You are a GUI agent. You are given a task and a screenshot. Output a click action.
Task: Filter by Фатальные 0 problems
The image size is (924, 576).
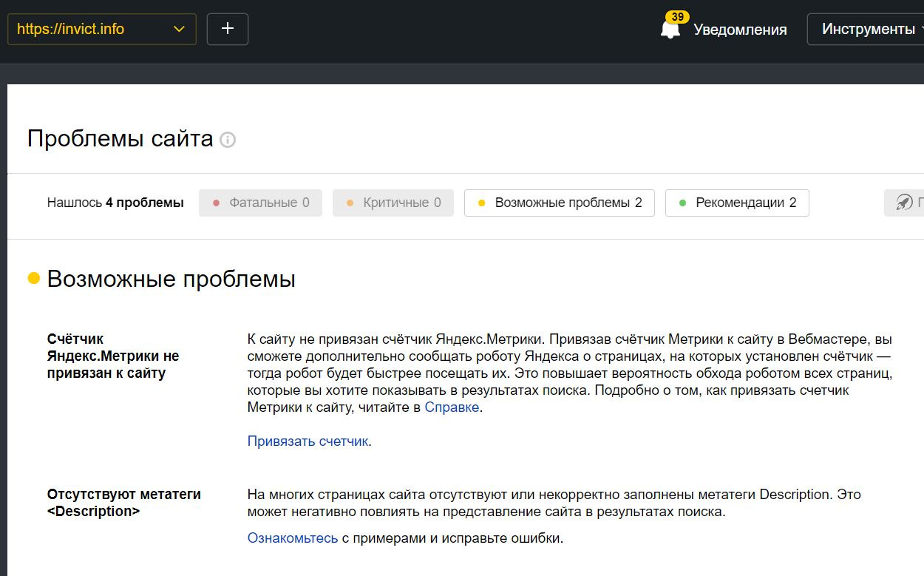click(260, 203)
